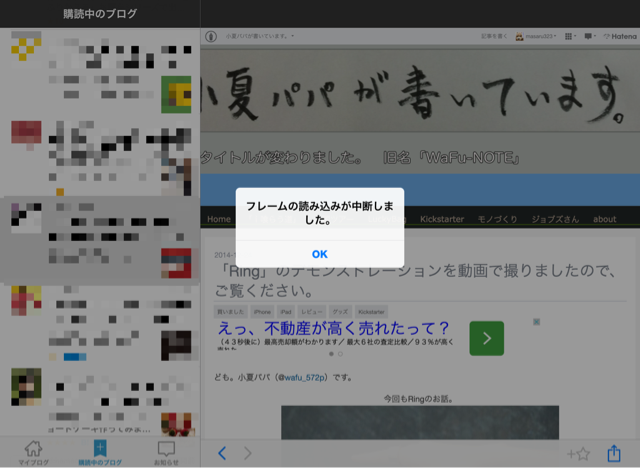
Task: Open the highlighted blog entry with red-white thumbnail
Action: [100, 240]
